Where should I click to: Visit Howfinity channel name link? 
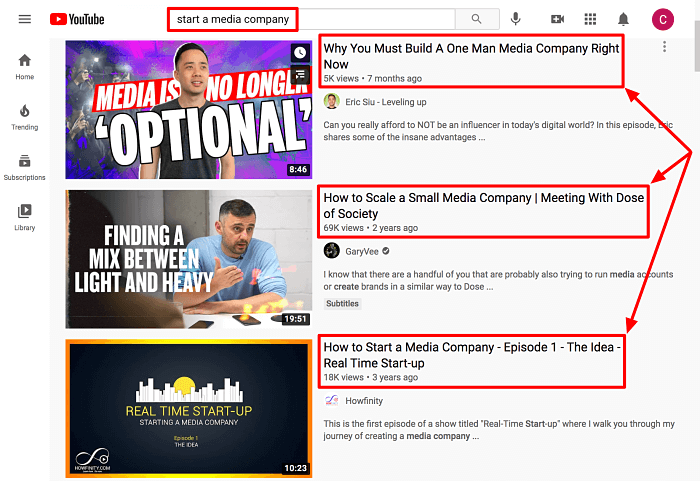[x=364, y=401]
